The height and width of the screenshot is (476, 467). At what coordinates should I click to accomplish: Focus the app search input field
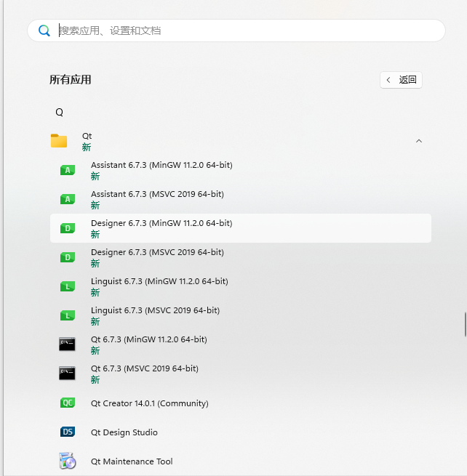tap(236, 31)
